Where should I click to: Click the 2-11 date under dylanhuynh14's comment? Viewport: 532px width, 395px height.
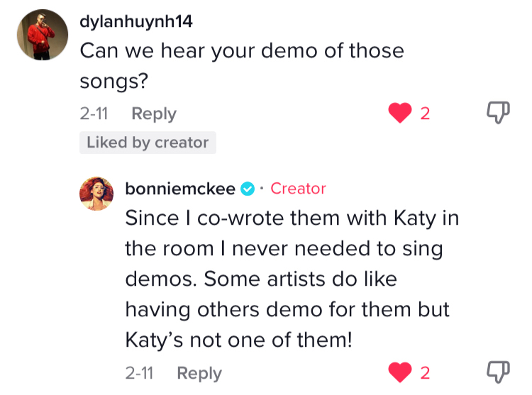coord(94,113)
